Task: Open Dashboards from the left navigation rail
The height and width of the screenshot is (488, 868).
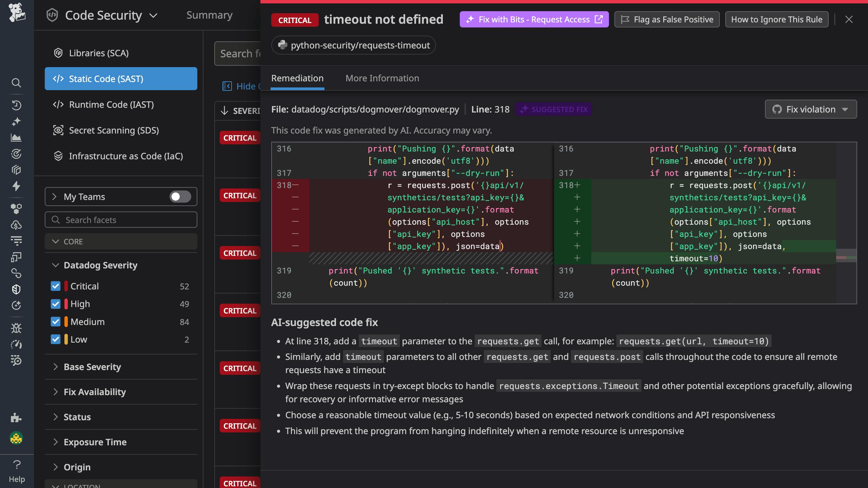Action: tap(16, 138)
